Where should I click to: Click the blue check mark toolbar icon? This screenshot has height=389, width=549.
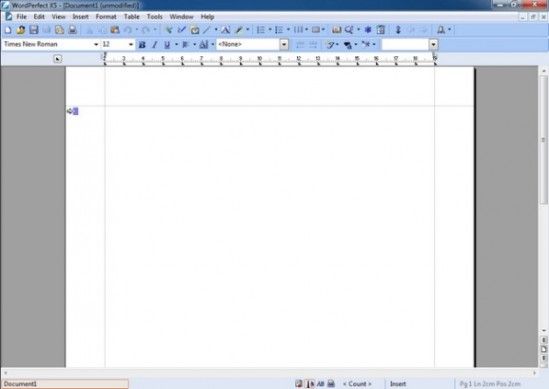click(x=182, y=30)
